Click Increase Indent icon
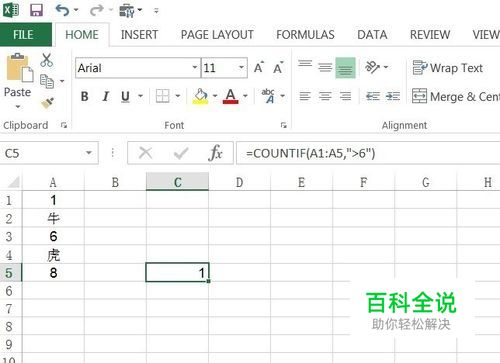This screenshot has width=500, height=363. pyautogui.click(x=393, y=96)
